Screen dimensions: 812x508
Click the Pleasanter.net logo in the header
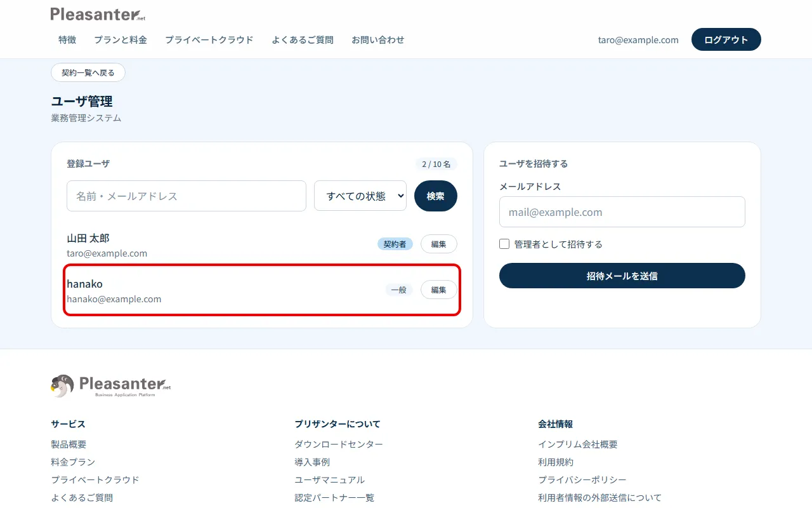(x=98, y=14)
